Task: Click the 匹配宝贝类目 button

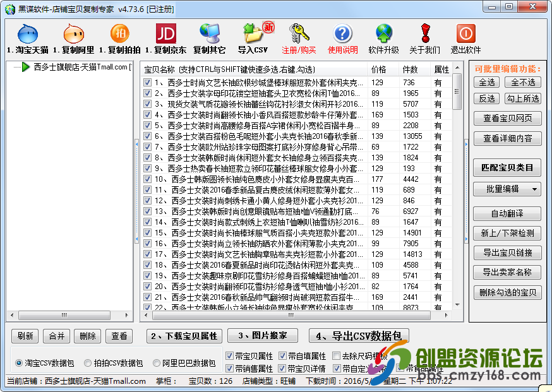Action: [507, 167]
